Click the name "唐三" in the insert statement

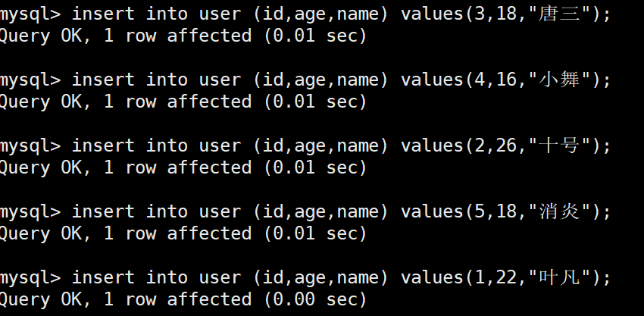[x=559, y=14]
